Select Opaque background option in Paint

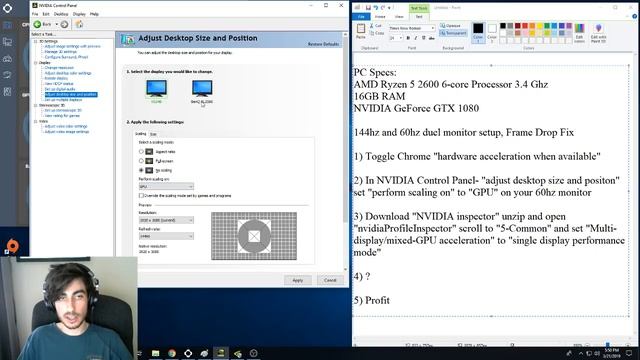pos(450,26)
